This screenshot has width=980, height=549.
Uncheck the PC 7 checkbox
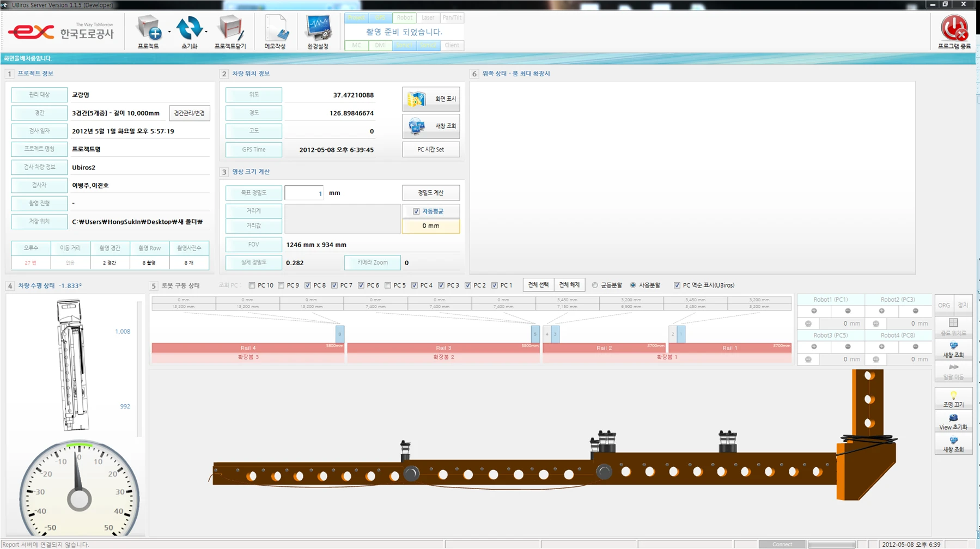tap(334, 285)
